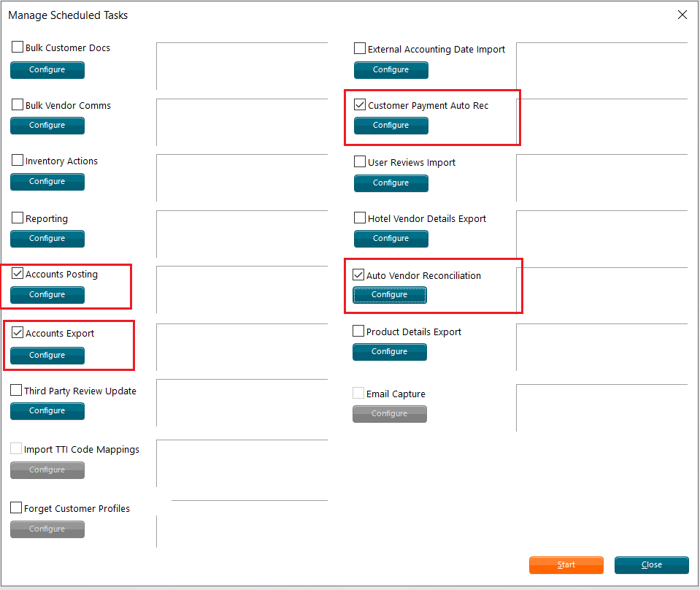The width and height of the screenshot is (700, 590).
Task: Click the Product Details Export status box
Action: coord(601,347)
